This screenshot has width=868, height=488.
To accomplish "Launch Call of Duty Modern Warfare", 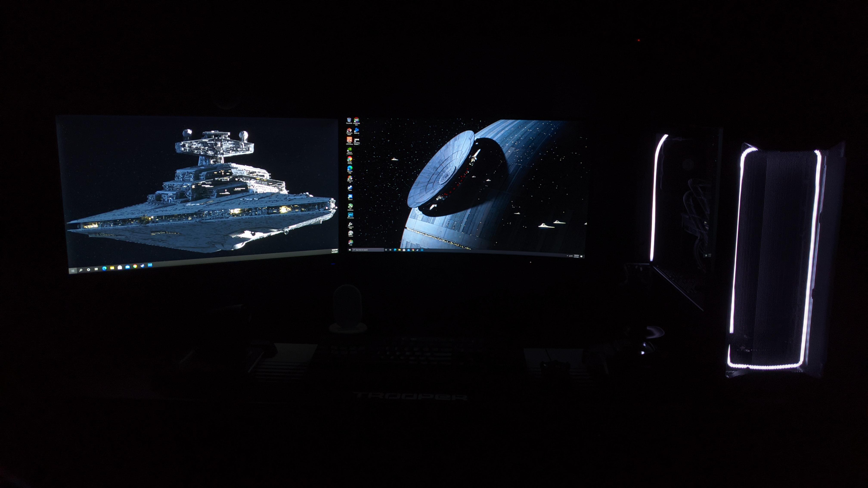I will point(357,140).
